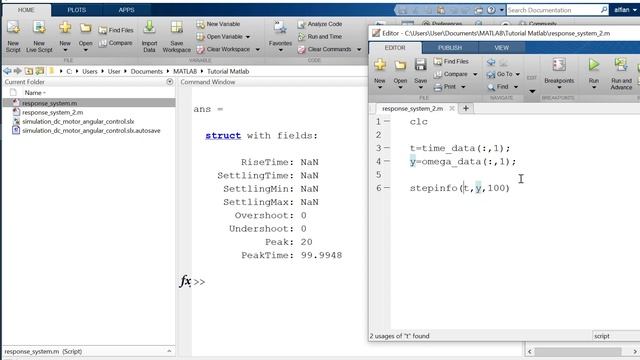Screen dimensions: 640x360
Task: Sort by the Name column header
Action: point(35,93)
